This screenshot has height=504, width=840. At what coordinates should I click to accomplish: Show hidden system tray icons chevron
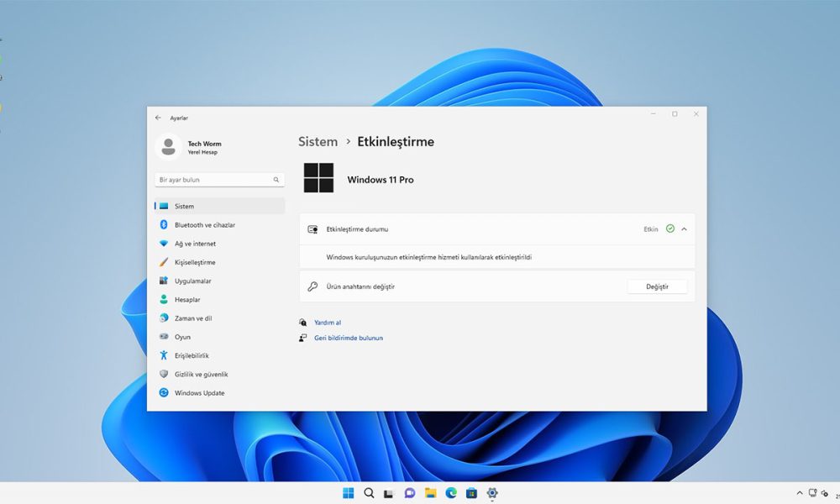(x=799, y=493)
